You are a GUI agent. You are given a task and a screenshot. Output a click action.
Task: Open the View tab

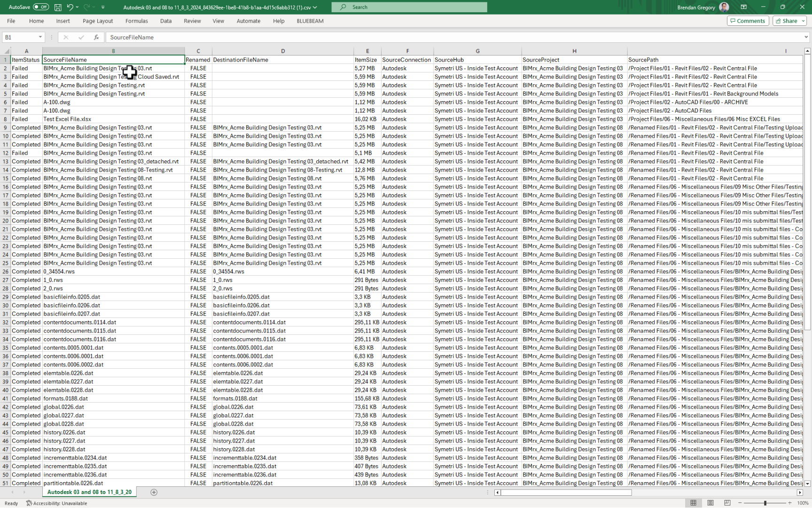tap(218, 21)
